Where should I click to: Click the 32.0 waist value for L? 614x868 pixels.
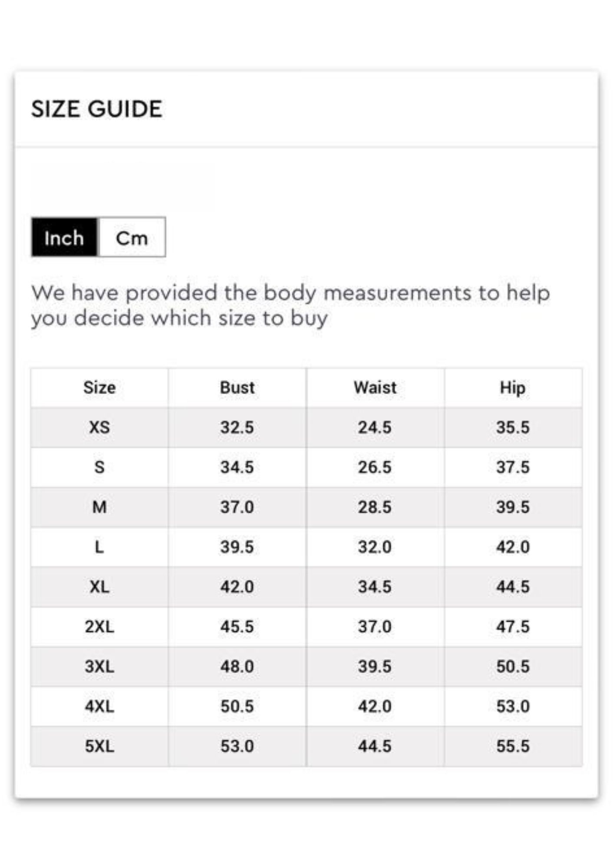[375, 547]
